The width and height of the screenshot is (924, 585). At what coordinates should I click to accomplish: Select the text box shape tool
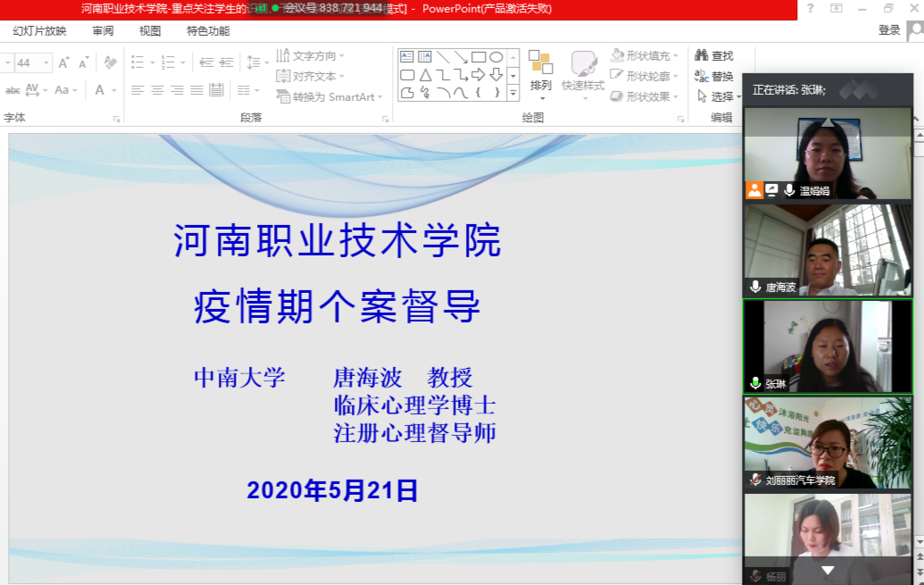[407, 57]
